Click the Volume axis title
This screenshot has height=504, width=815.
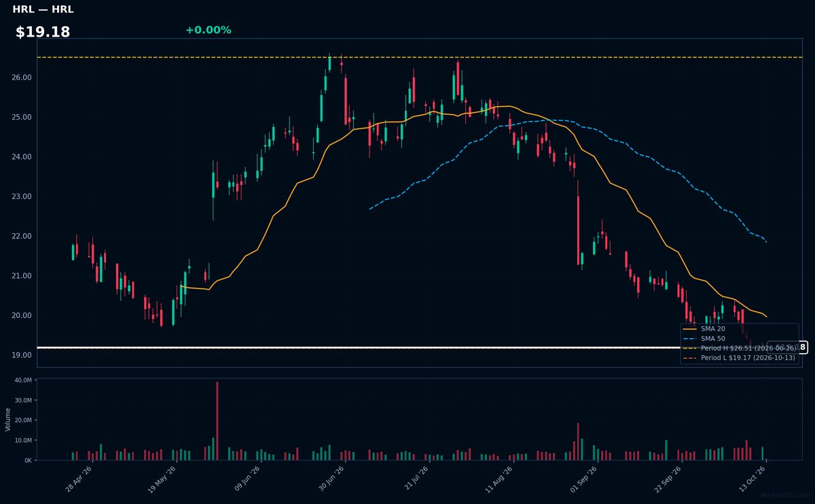click(8, 419)
